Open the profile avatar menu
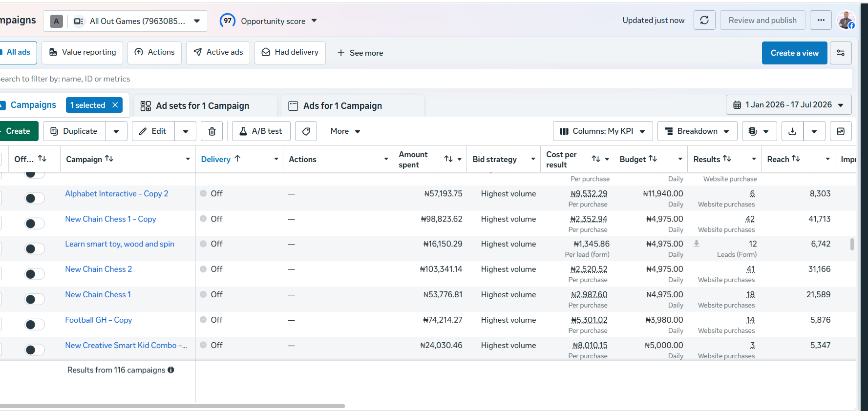 coord(846,20)
